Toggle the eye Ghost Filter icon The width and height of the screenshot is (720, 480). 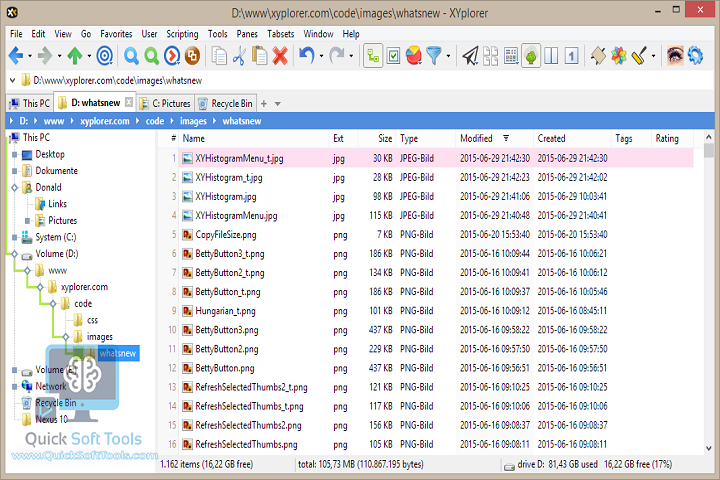coord(675,56)
